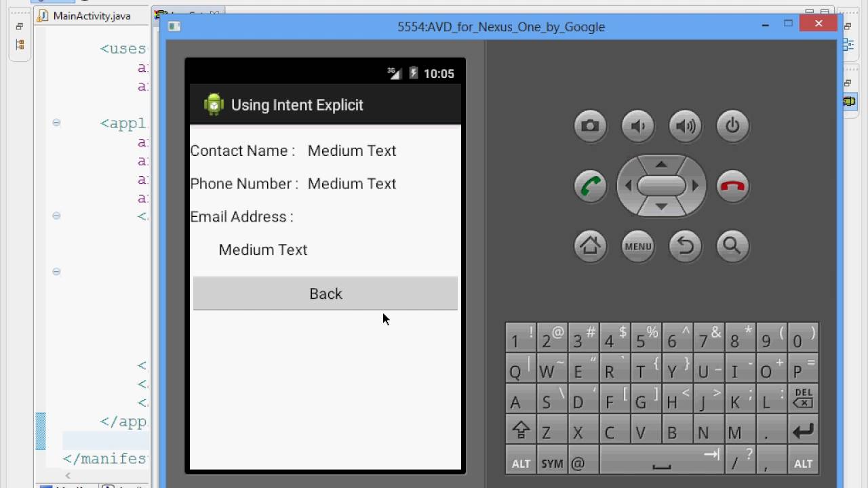Click the tab arrow key beside space bar
This screenshot has width=868, height=488.
coord(711,454)
